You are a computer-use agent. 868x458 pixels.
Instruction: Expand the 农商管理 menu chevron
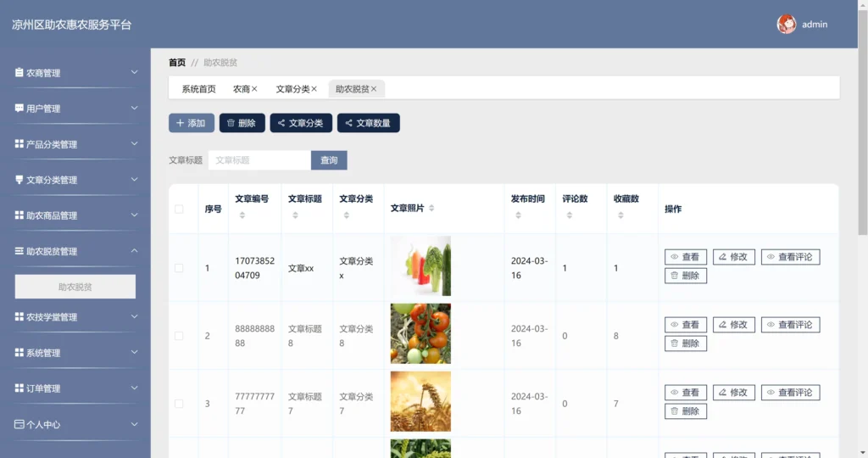(134, 72)
